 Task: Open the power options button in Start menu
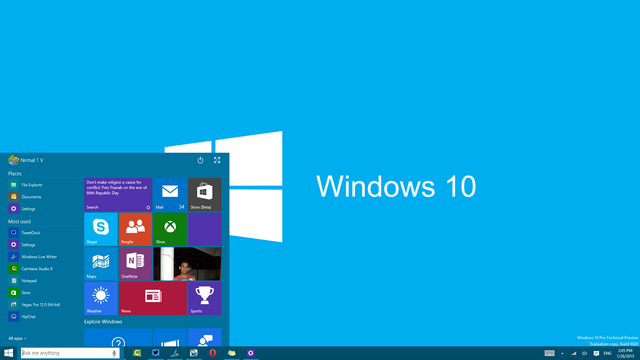pos(200,160)
